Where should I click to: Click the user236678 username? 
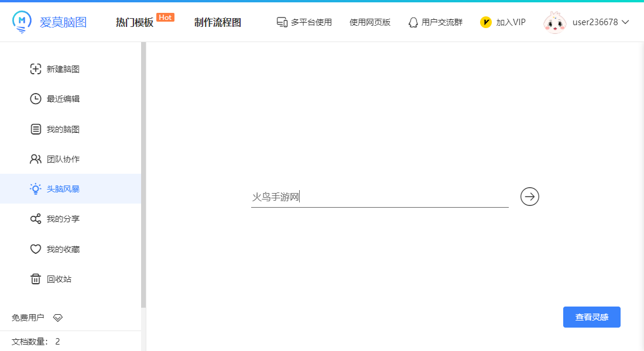595,22
